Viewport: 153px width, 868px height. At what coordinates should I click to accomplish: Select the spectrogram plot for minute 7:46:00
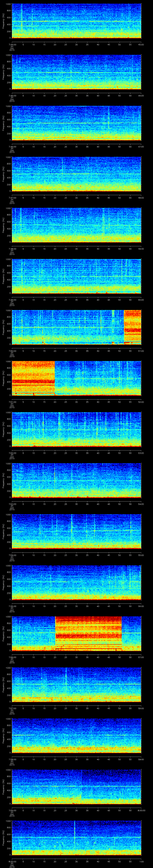coord(76,123)
